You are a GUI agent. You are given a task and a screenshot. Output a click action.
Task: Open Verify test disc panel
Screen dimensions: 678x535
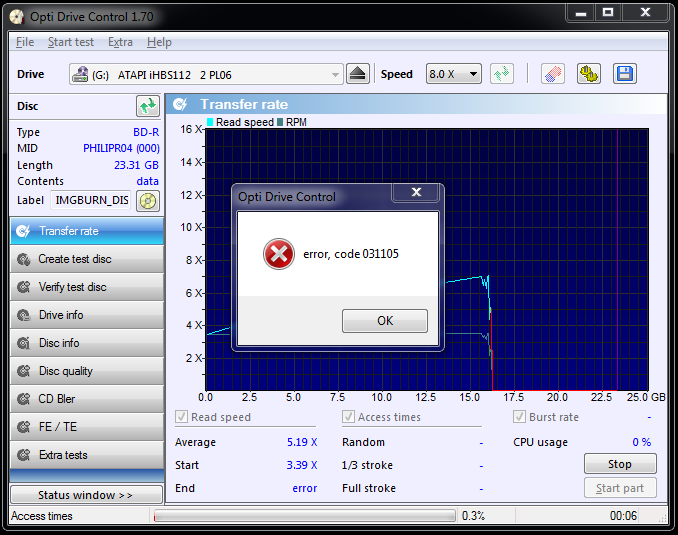click(87, 287)
